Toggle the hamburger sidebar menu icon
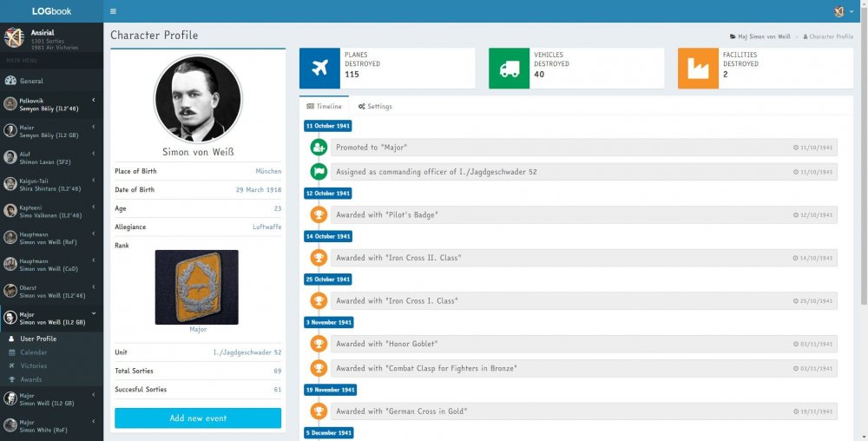The width and height of the screenshot is (868, 441). click(113, 11)
